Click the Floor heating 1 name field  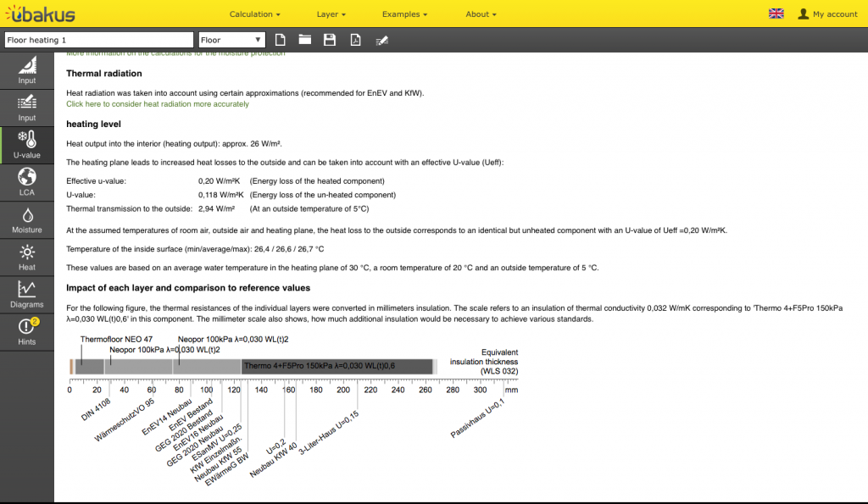click(98, 40)
